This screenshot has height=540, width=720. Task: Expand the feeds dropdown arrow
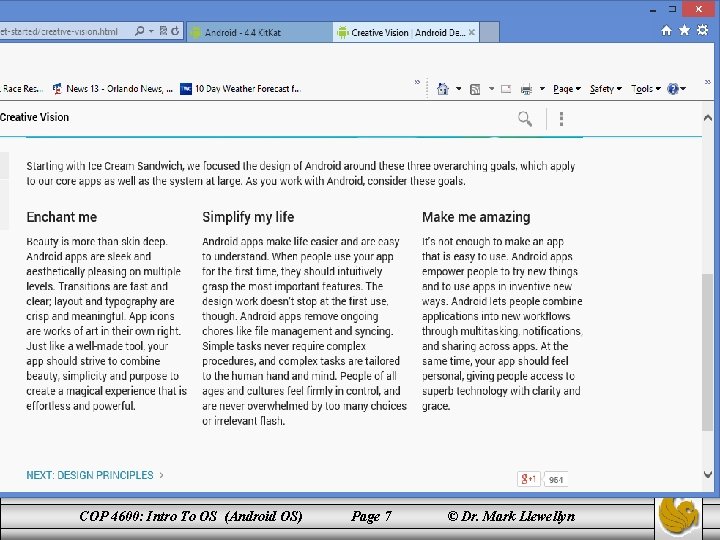coord(491,89)
